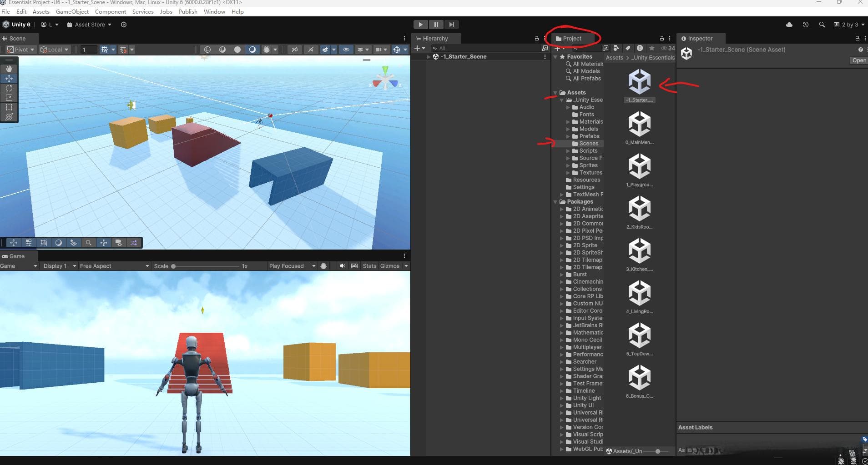Open the Free Aspect dropdown
This screenshot has height=465, width=868.
[114, 266]
